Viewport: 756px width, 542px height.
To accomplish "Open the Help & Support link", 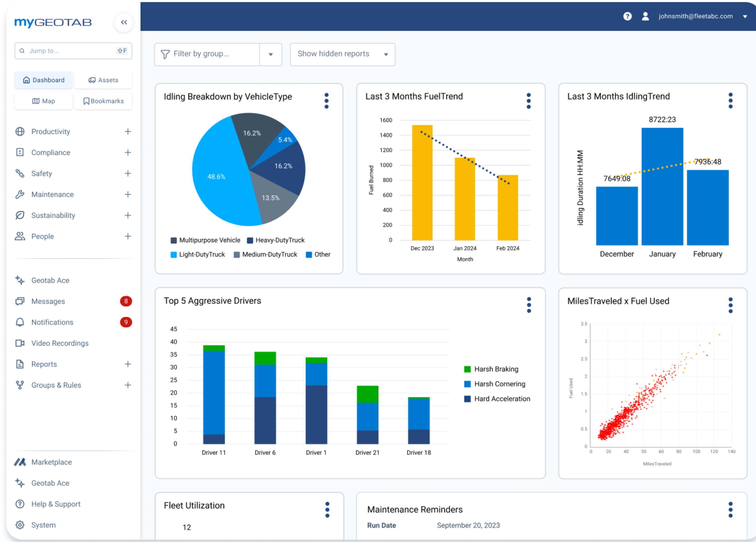I will 56,504.
